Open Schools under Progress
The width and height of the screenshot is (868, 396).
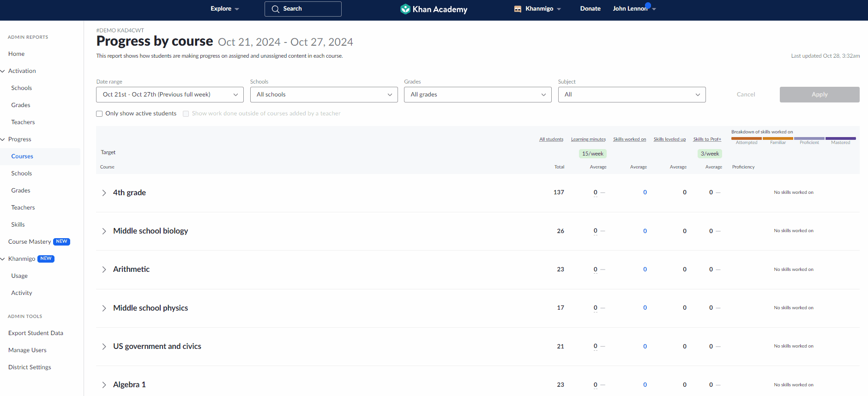(x=22, y=174)
